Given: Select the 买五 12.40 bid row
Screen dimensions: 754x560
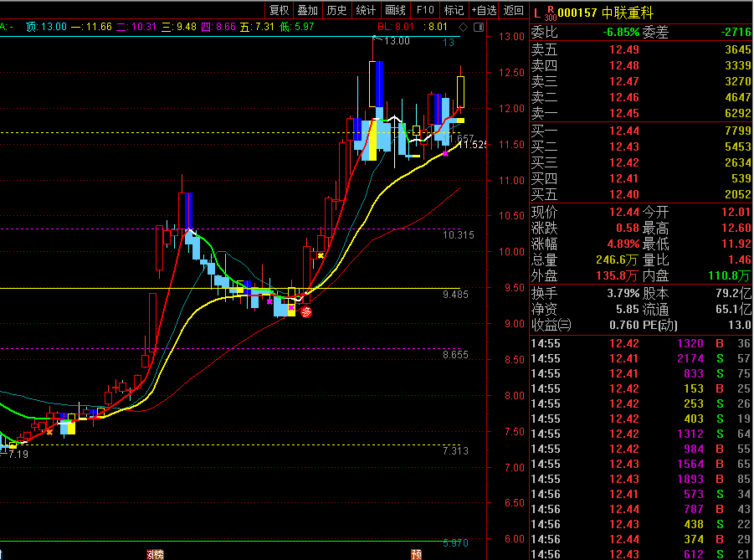Looking at the screenshot, I should [641, 194].
